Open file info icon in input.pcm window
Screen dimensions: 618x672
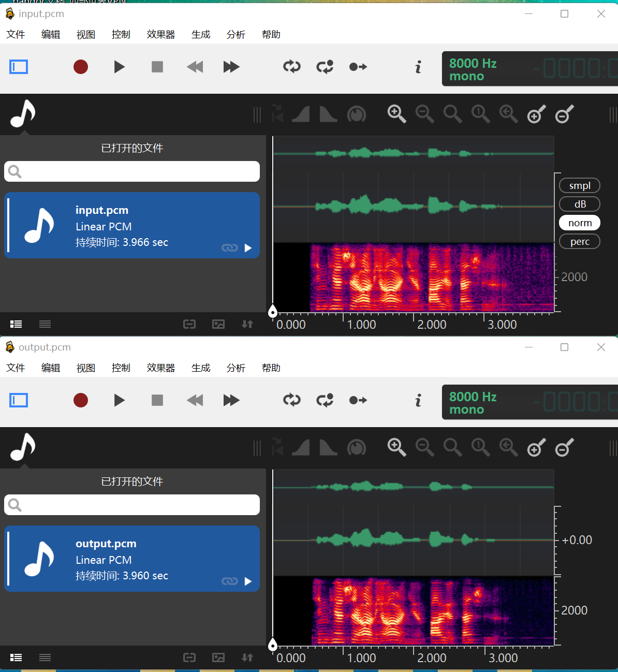[x=418, y=67]
